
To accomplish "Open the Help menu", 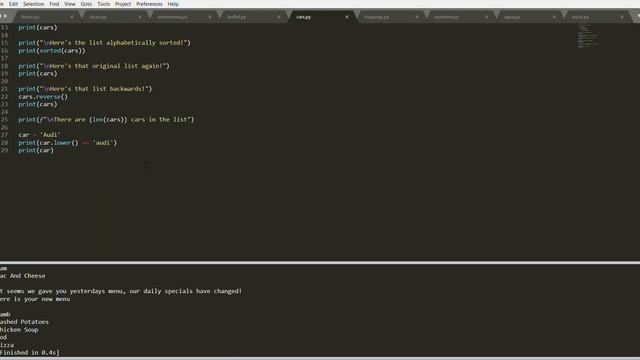I will pyautogui.click(x=173, y=4).
